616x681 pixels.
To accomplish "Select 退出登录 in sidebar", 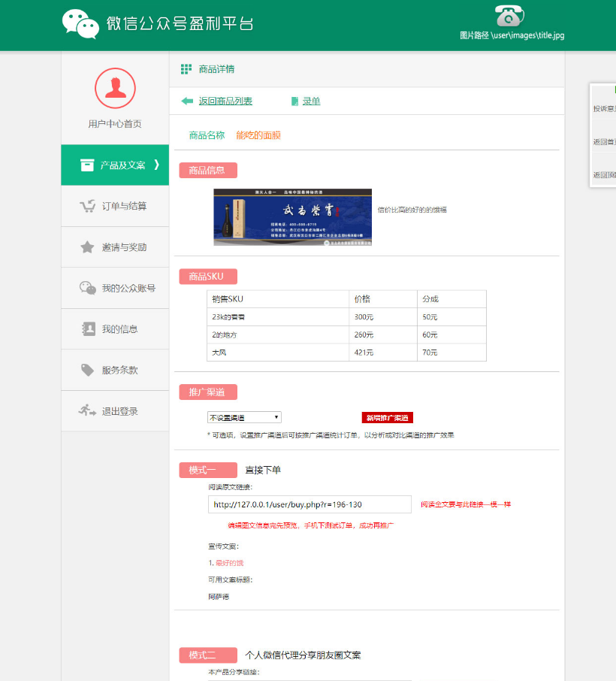I will pos(115,411).
